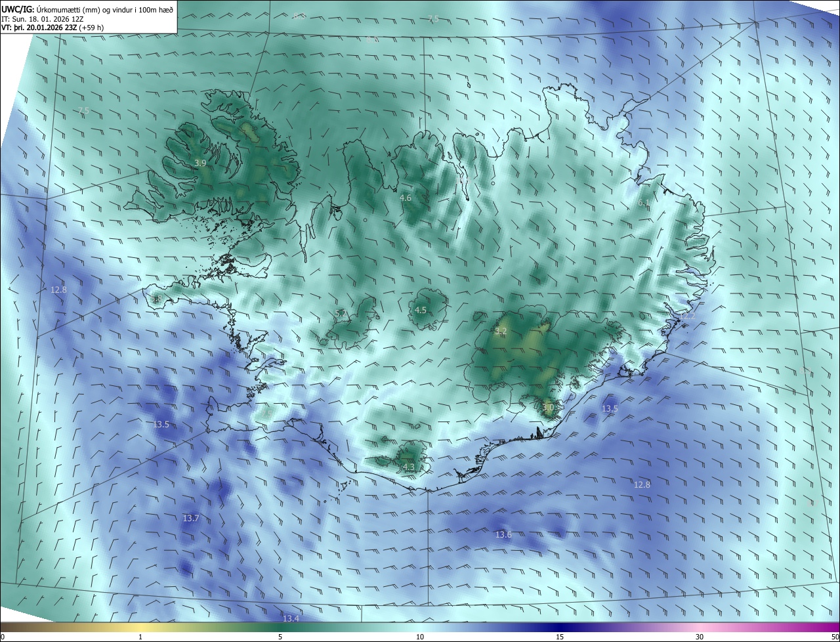Click the yellow section of the color scale

[x=140, y=627]
